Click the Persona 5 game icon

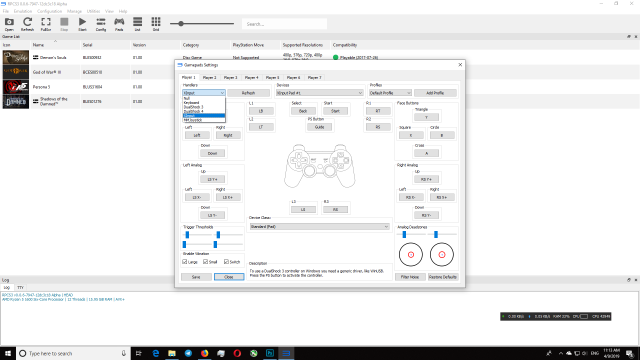pyautogui.click(x=16, y=87)
